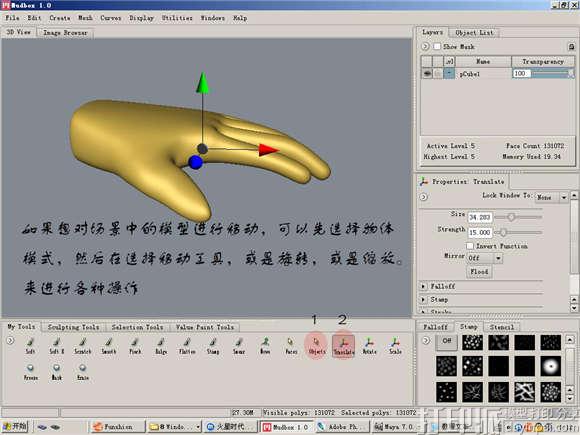Choose the Scratch brush tool
This screenshot has width=580, height=435.
coord(82,346)
